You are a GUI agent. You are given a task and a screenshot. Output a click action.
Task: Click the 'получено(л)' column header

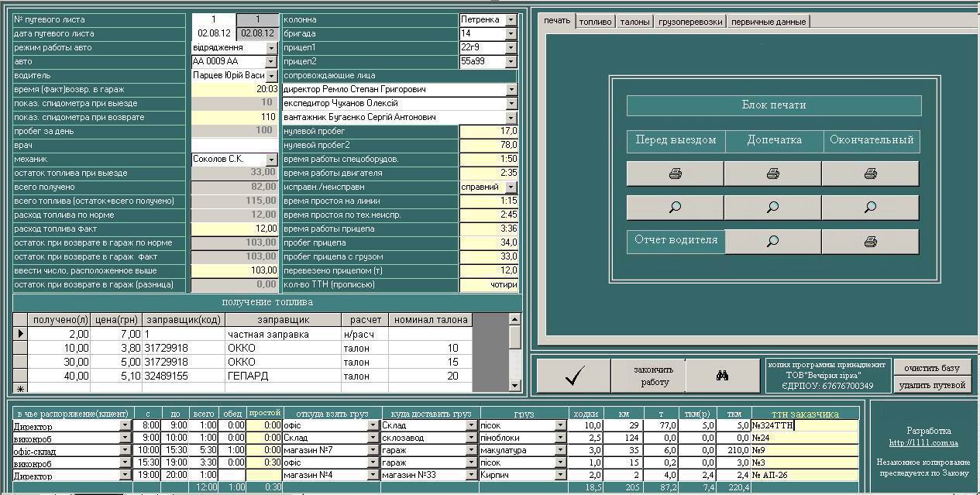[60, 320]
